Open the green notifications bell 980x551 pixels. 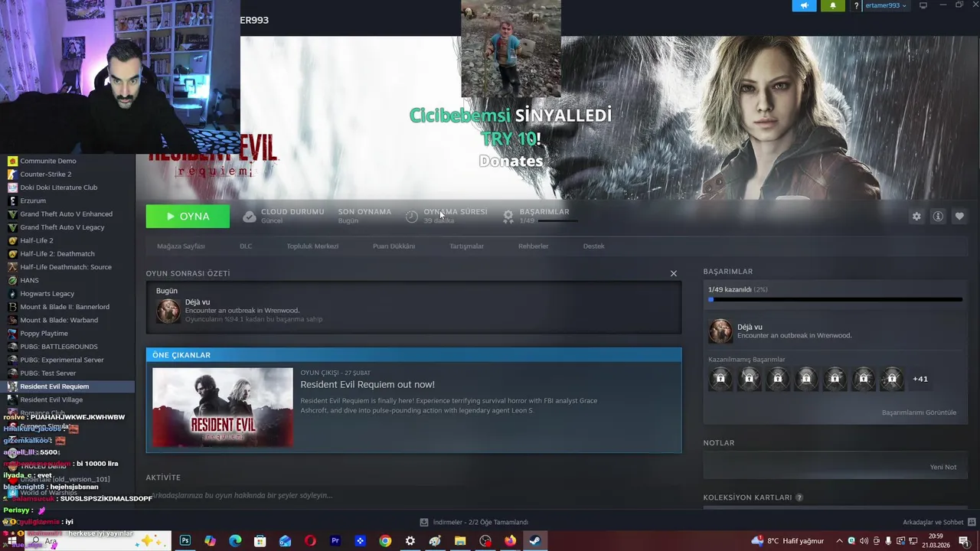click(x=833, y=5)
